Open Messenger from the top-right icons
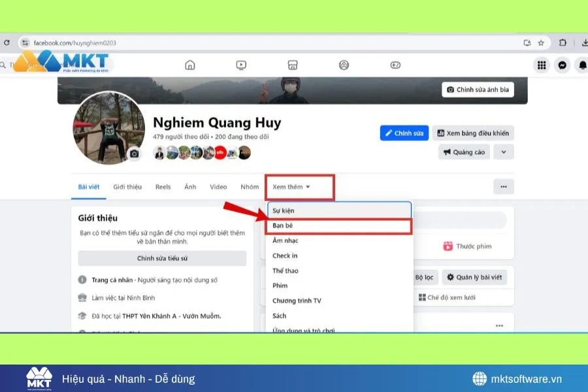 pyautogui.click(x=563, y=65)
